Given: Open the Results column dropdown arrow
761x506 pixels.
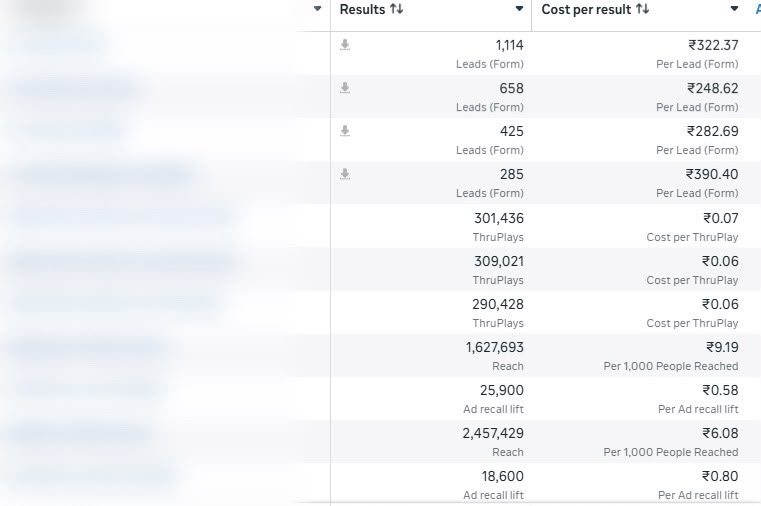Looking at the screenshot, I should [x=519, y=9].
